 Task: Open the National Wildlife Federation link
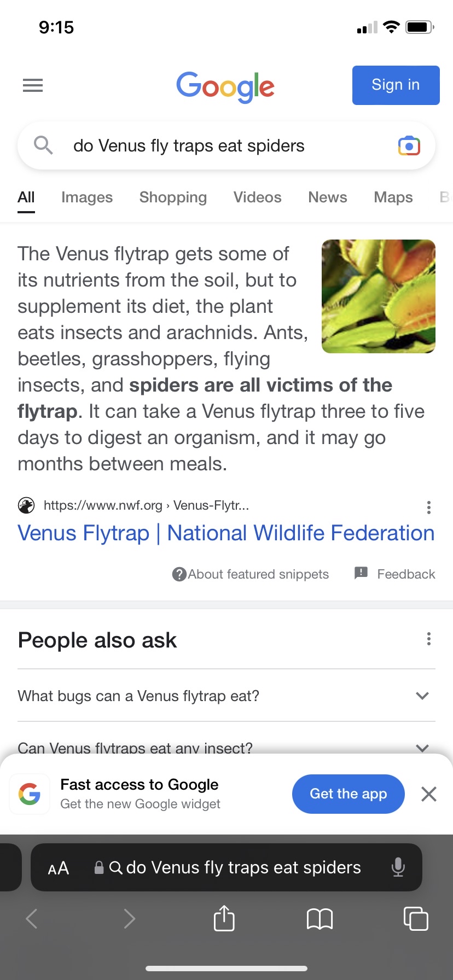pyautogui.click(x=226, y=533)
